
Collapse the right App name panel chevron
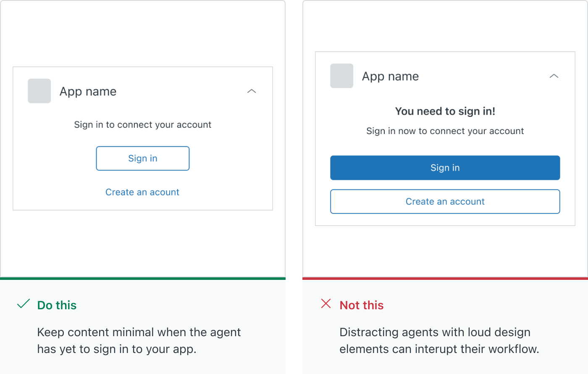[554, 76]
